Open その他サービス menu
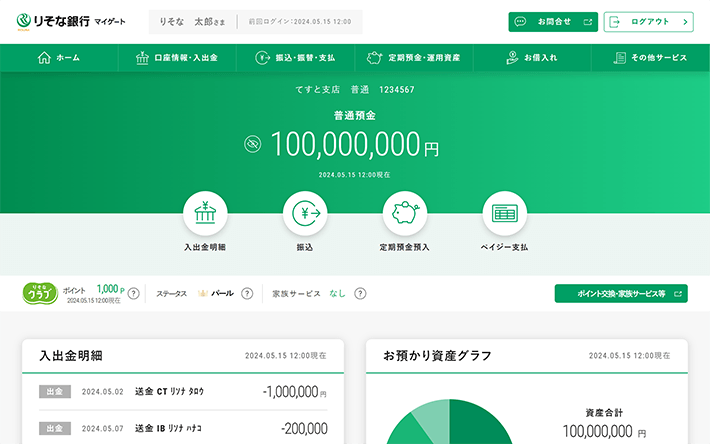 point(650,57)
